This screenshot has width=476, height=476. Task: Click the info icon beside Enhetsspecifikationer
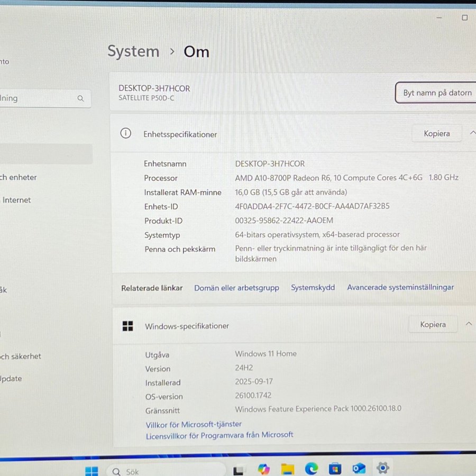(x=126, y=134)
